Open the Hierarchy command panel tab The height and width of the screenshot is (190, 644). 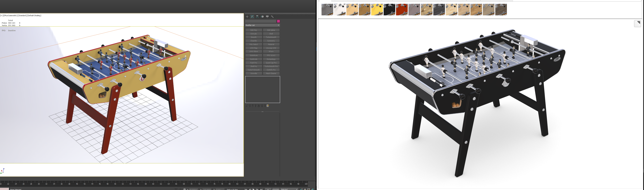click(x=257, y=16)
